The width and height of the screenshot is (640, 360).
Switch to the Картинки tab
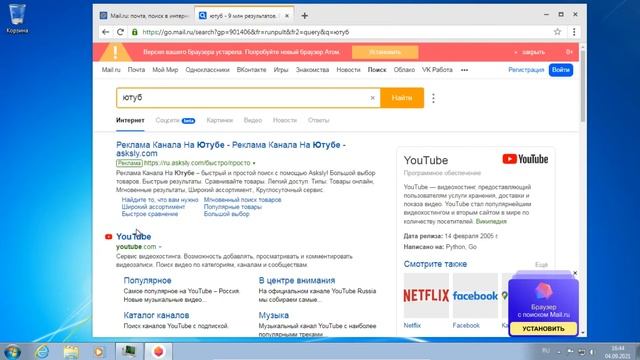pyautogui.click(x=220, y=120)
